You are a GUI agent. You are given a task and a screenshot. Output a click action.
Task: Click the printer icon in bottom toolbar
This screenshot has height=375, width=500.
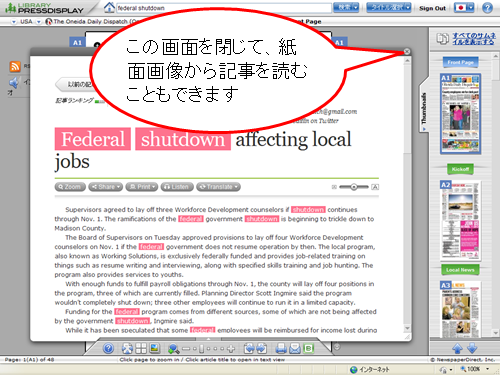(281, 349)
